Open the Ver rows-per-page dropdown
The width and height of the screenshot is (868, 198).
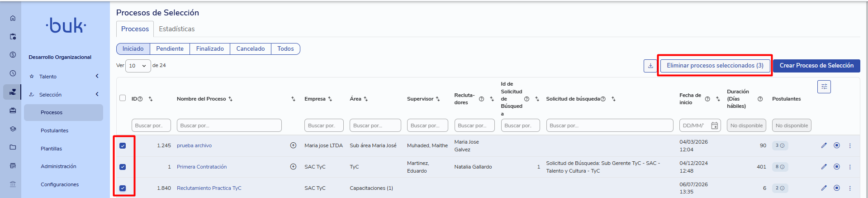coord(138,66)
